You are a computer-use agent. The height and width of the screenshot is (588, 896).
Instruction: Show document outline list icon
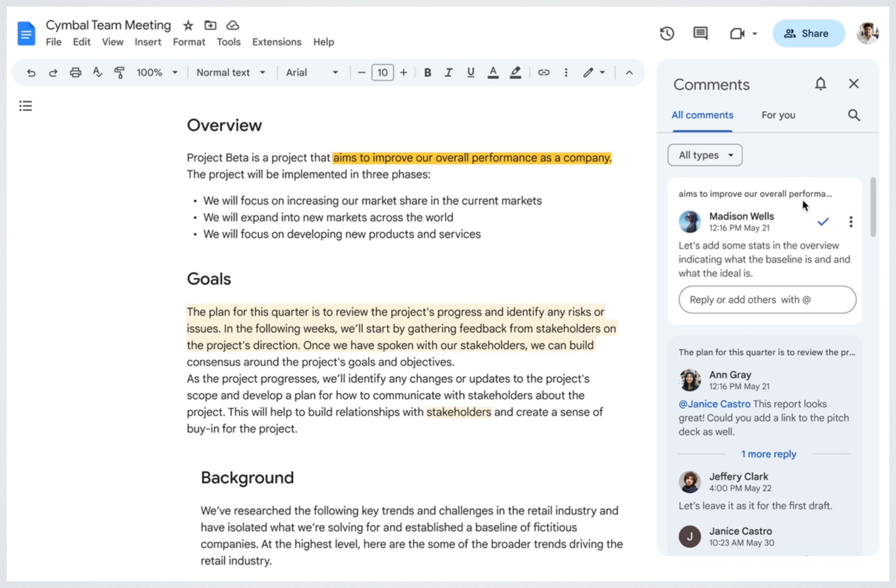[x=26, y=106]
